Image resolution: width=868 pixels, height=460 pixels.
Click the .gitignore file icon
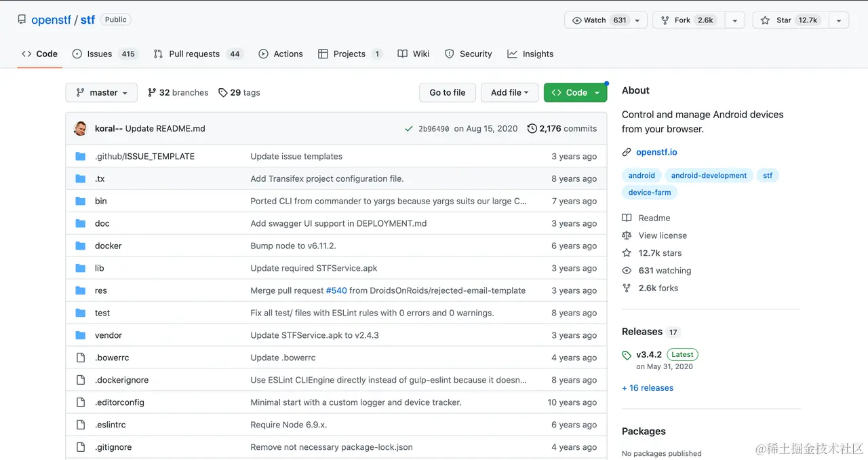point(81,447)
